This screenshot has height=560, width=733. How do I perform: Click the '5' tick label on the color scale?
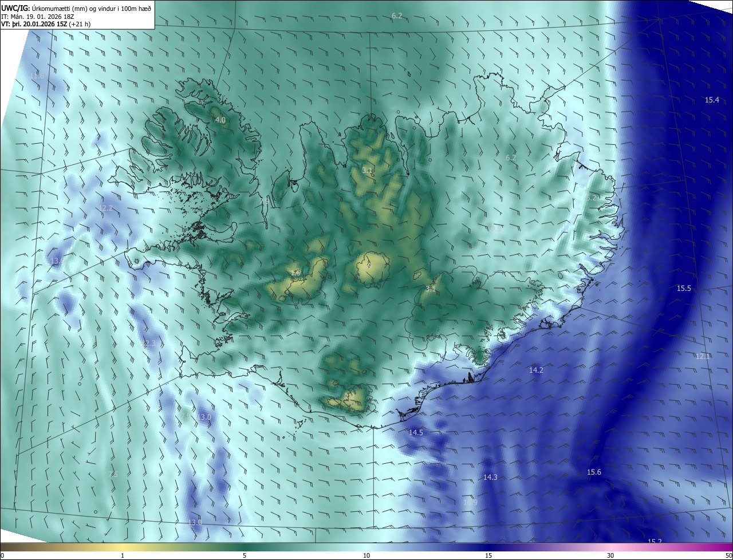point(245,555)
